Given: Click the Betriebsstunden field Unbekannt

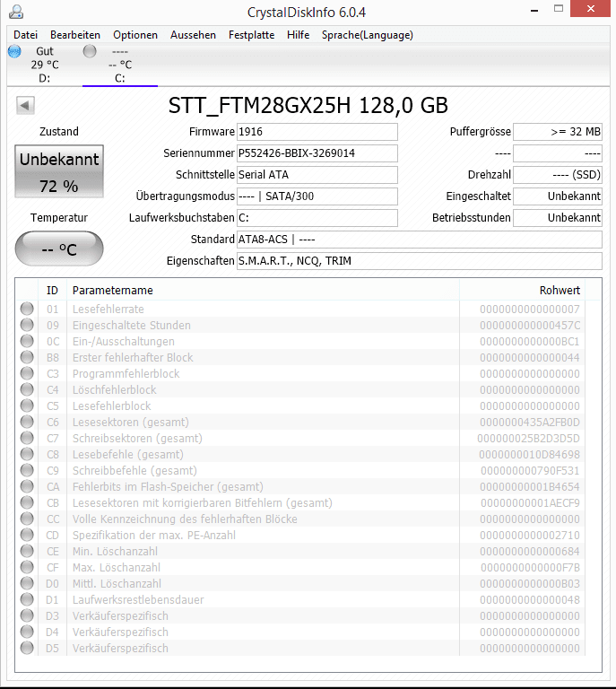Looking at the screenshot, I should point(558,218).
